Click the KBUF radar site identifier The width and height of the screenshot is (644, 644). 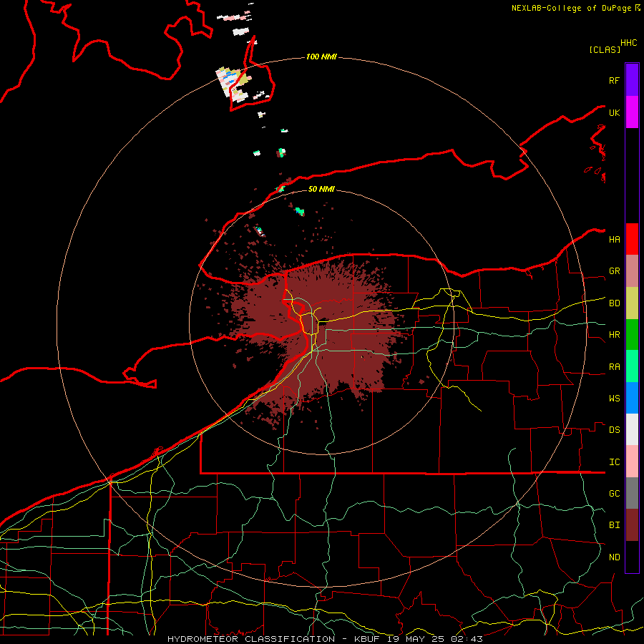click(x=367, y=639)
